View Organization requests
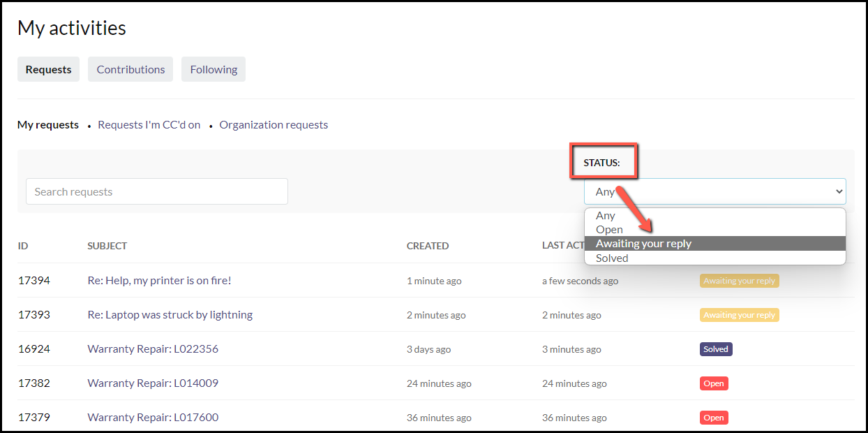This screenshot has height=433, width=868. [x=274, y=125]
